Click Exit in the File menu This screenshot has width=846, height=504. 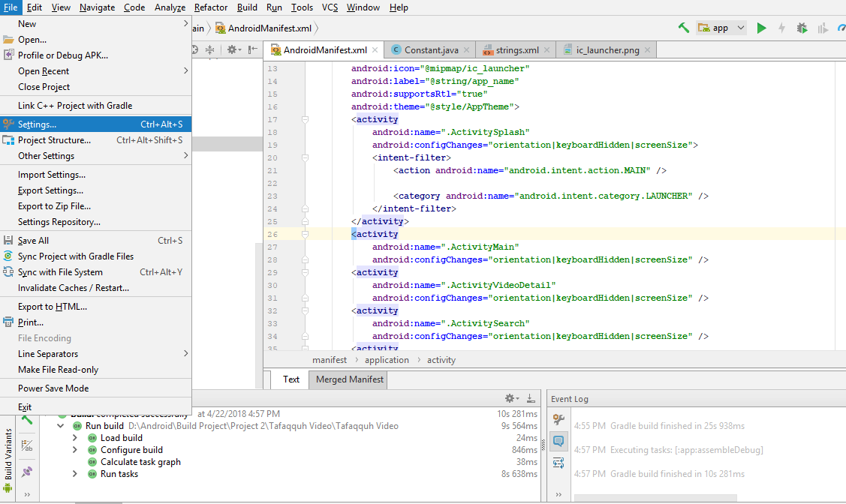click(95, 407)
